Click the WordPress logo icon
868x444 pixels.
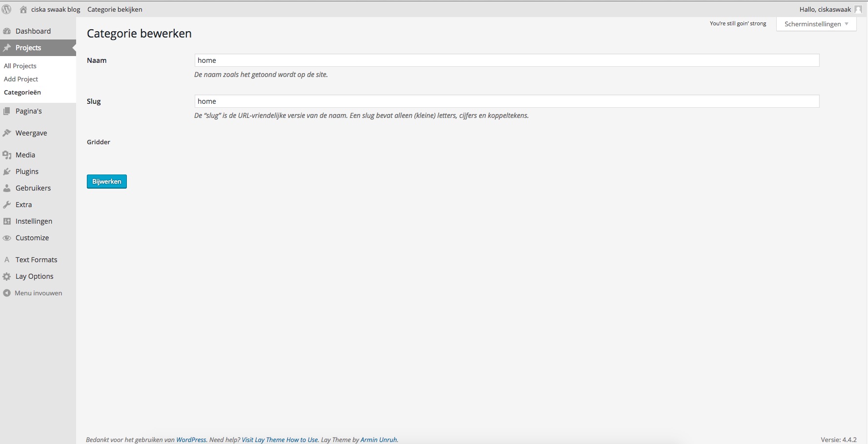[7, 9]
